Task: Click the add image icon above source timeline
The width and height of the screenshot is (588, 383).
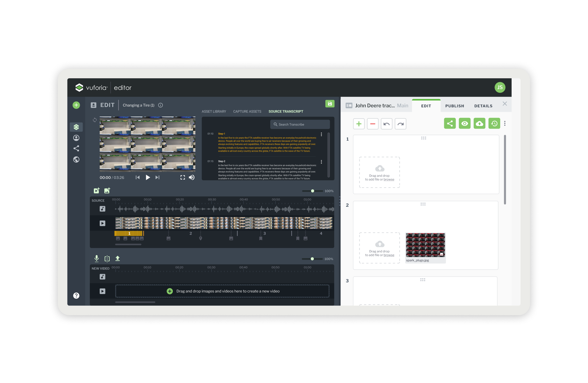Action: (x=107, y=191)
